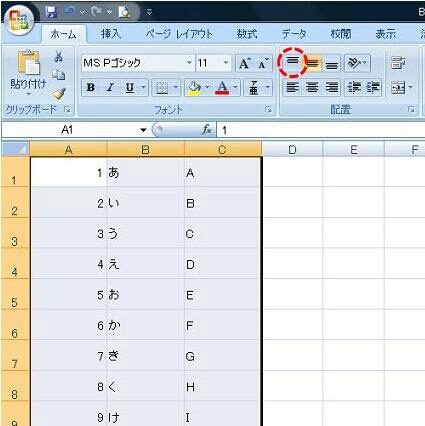Click the middle align icon
The image size is (425, 426).
[x=312, y=63]
